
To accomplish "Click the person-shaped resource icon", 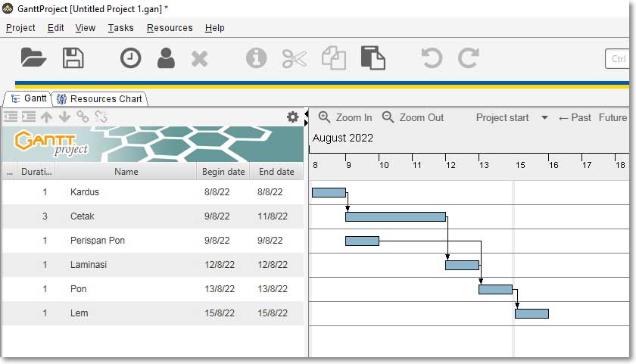I will [166, 58].
